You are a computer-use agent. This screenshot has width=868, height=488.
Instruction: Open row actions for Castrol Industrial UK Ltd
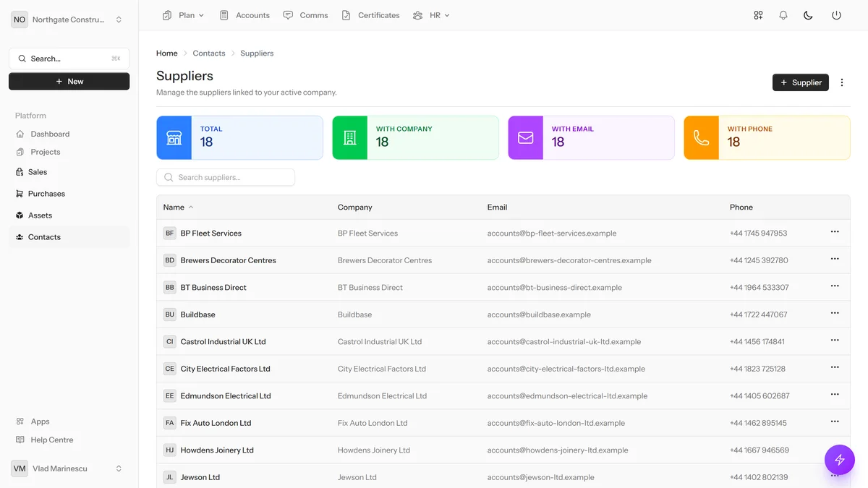[835, 341]
